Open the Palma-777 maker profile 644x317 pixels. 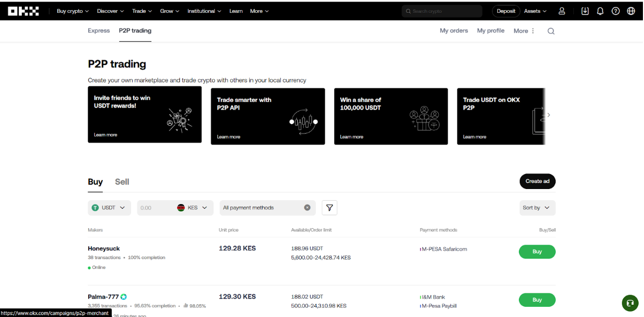click(103, 297)
